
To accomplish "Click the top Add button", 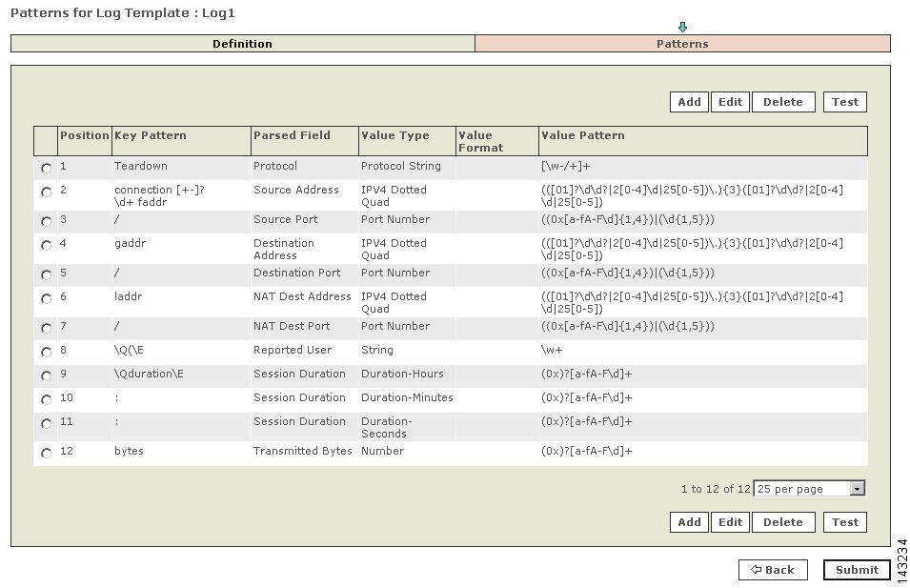I will 688,101.
